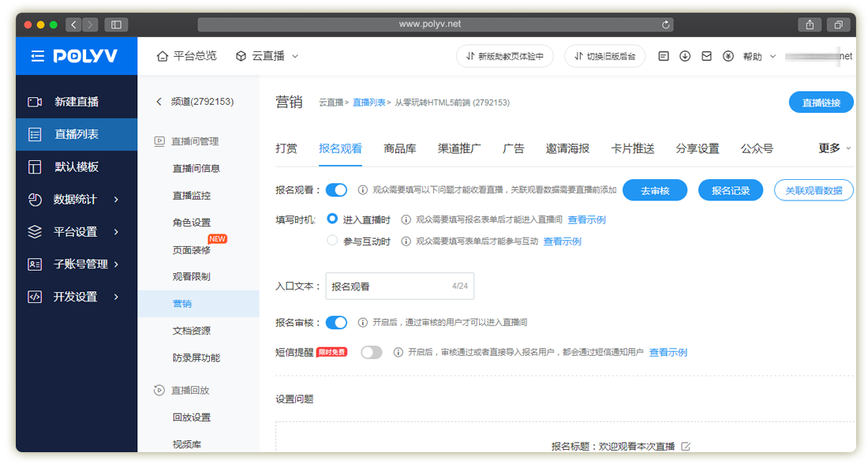Image resolution: width=868 pixels, height=464 pixels.
Task: Open the 邀请海报 tab
Action: (567, 148)
